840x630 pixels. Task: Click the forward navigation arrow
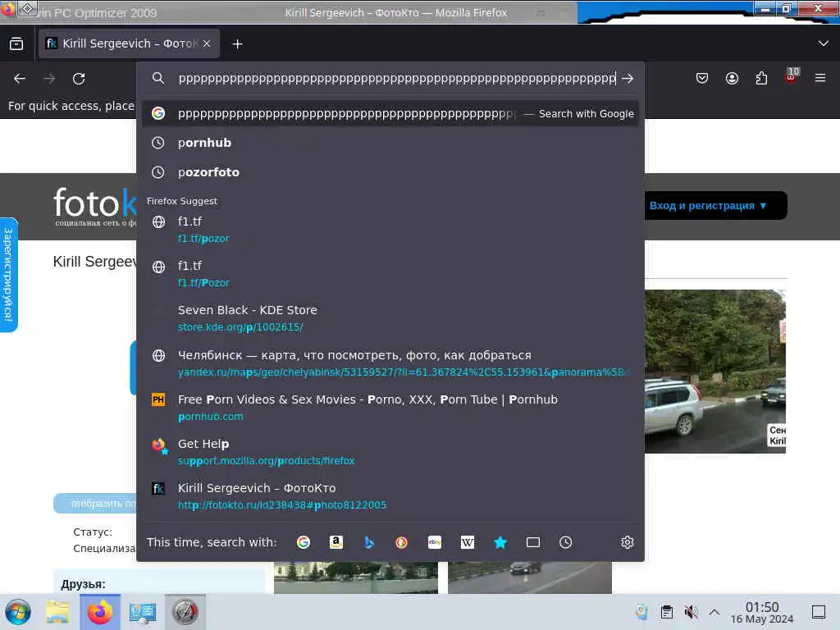(x=49, y=79)
